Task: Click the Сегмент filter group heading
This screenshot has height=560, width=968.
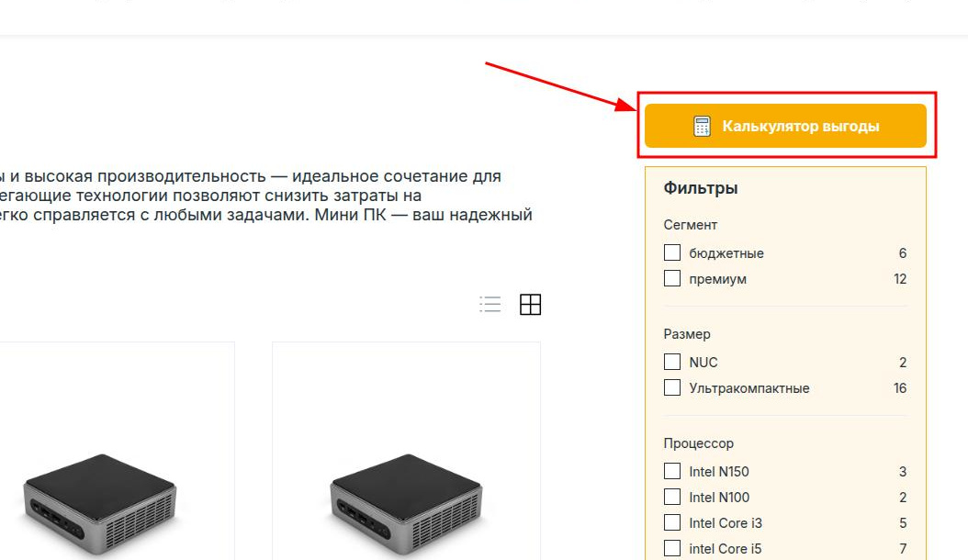Action: click(691, 225)
